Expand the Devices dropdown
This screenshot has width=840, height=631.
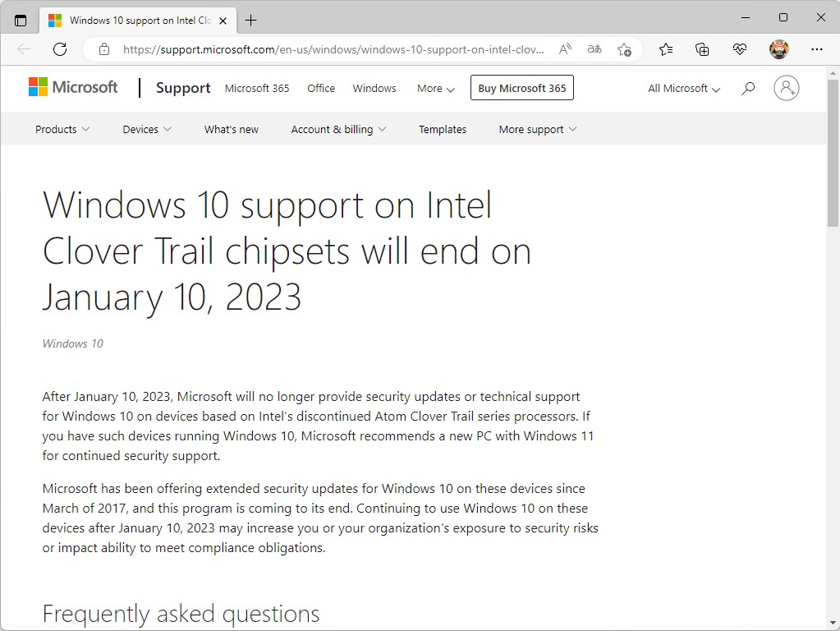(146, 129)
